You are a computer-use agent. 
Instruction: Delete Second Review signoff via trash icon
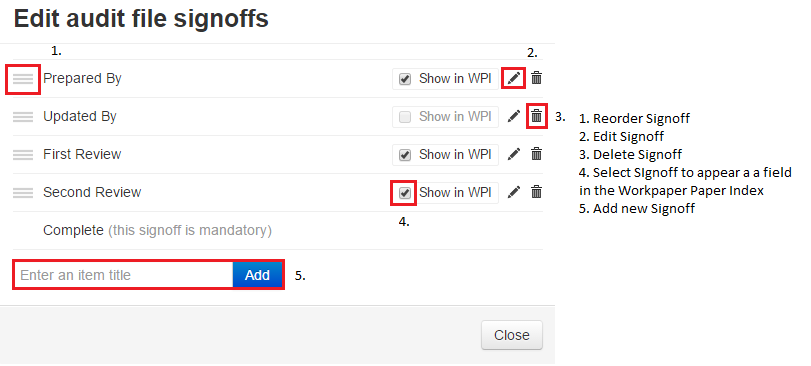point(537,192)
